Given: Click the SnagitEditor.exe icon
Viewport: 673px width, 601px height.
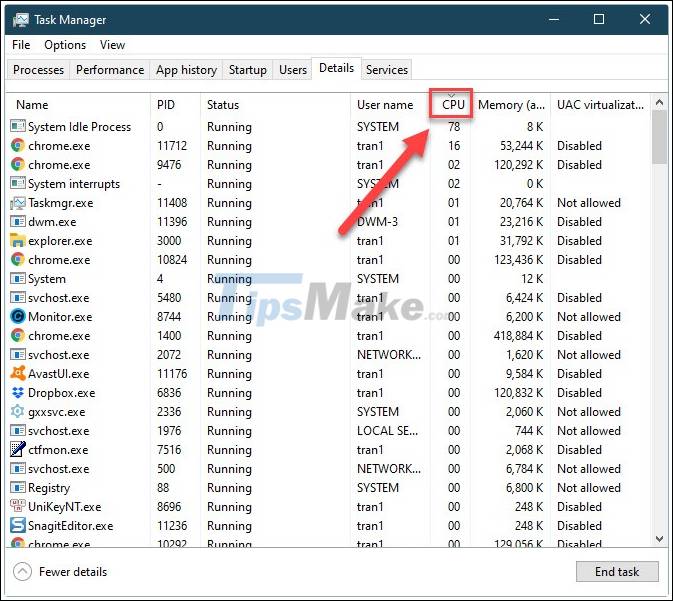Looking at the screenshot, I should (18, 525).
